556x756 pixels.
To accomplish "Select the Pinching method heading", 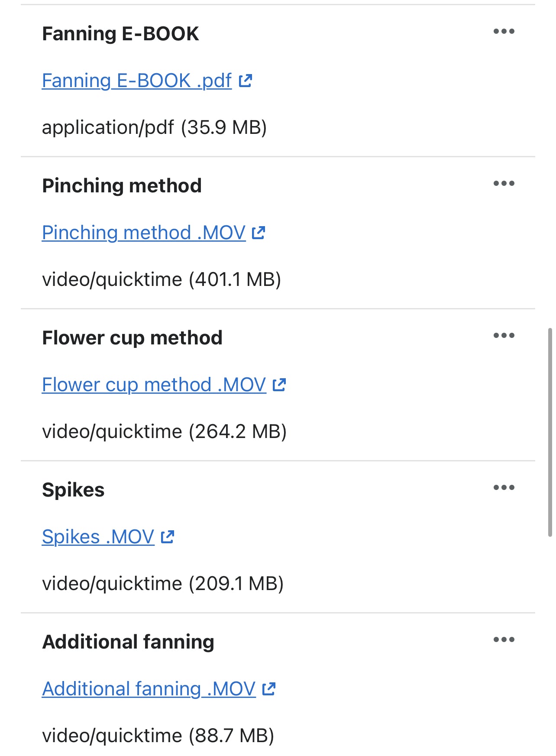I will click(122, 186).
